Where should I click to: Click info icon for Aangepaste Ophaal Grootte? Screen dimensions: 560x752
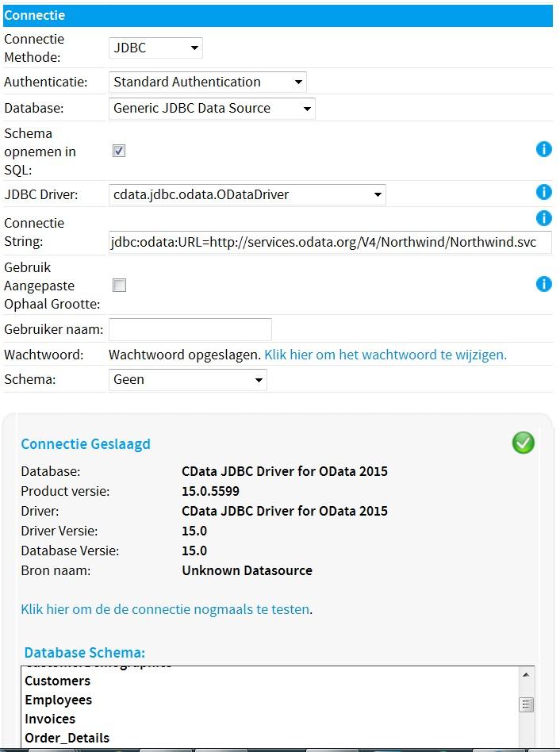pos(543,284)
